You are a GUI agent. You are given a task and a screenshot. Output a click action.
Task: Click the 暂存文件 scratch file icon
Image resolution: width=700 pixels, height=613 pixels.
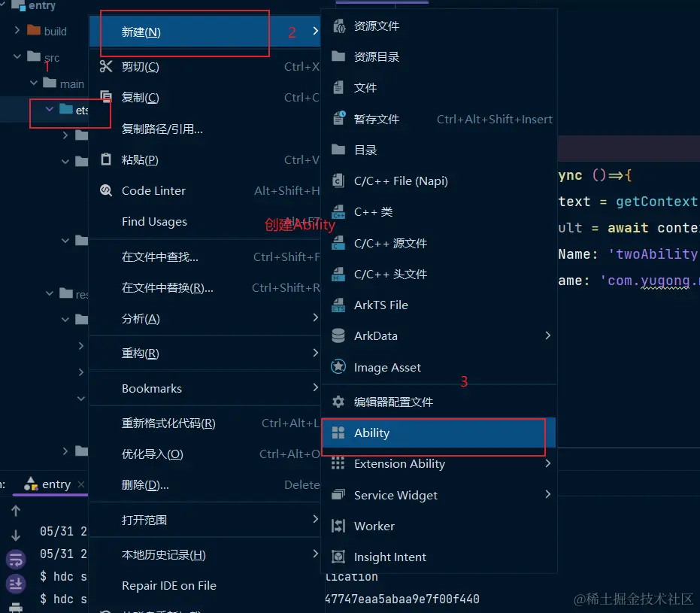[339, 118]
